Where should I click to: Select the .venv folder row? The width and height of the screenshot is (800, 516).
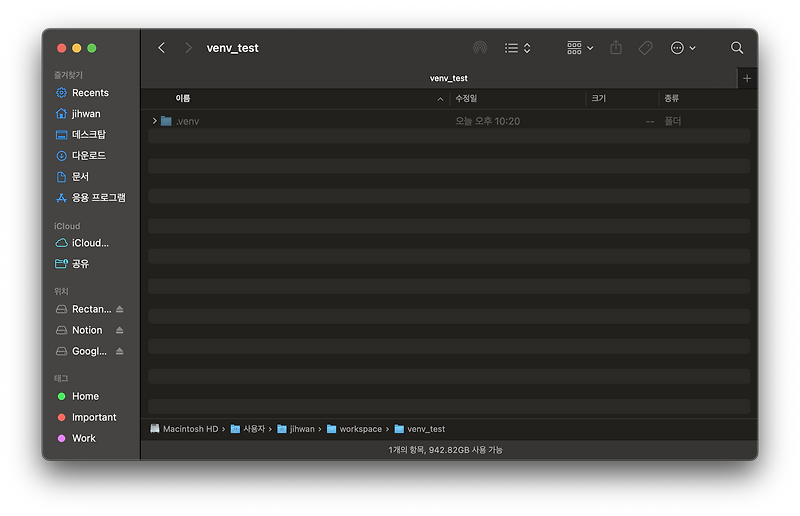pos(449,121)
